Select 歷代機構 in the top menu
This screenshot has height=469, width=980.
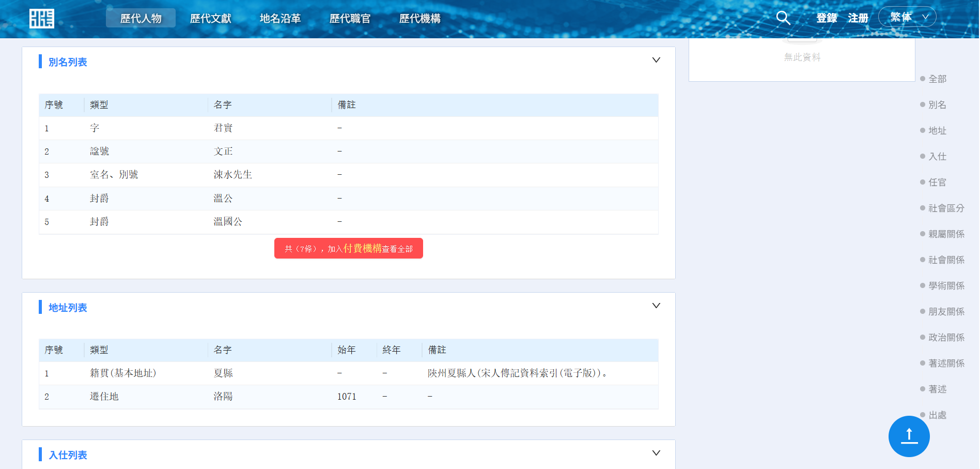(419, 19)
